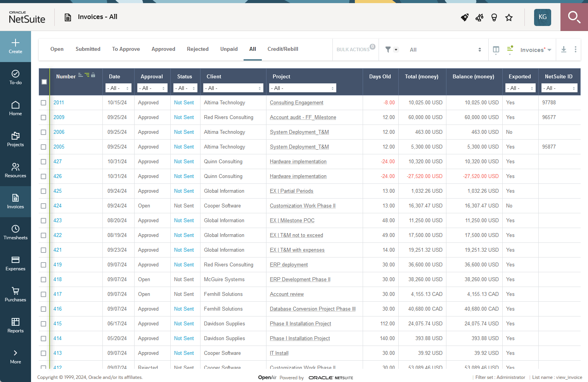Tick the checkbox for invoice 425
588x382 pixels.
(x=43, y=191)
